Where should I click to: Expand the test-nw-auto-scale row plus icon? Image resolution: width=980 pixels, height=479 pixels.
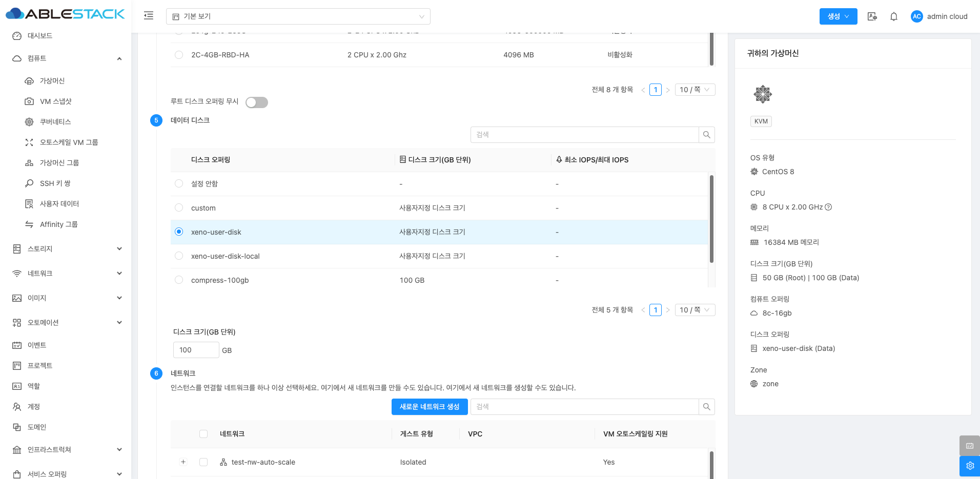pyautogui.click(x=183, y=462)
